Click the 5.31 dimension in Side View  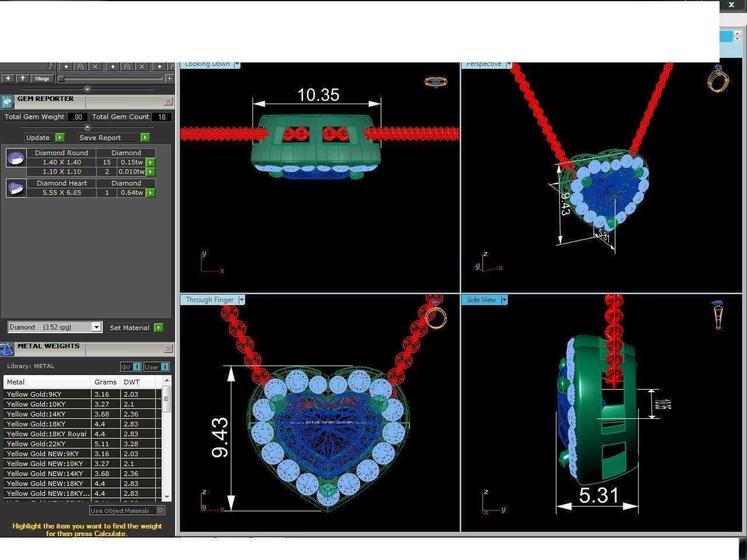pos(598,496)
